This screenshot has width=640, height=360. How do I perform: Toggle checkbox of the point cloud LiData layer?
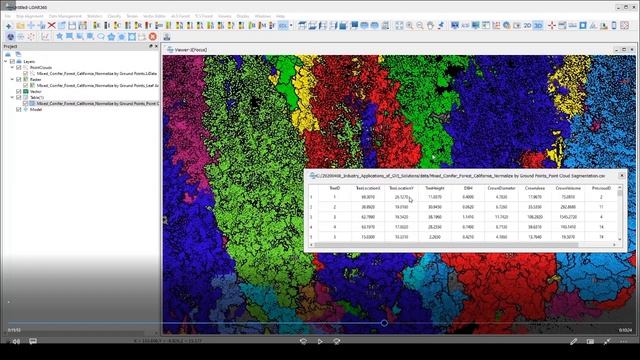25,73
